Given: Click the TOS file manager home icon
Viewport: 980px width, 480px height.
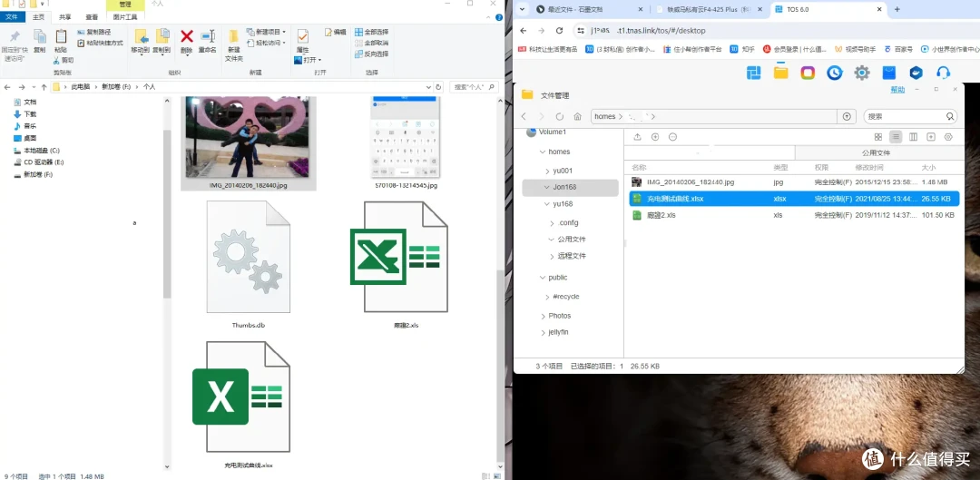Looking at the screenshot, I should [577, 116].
